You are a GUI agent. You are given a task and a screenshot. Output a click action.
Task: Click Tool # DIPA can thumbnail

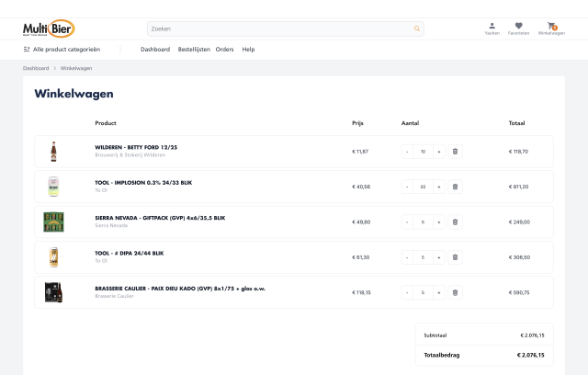click(x=53, y=257)
